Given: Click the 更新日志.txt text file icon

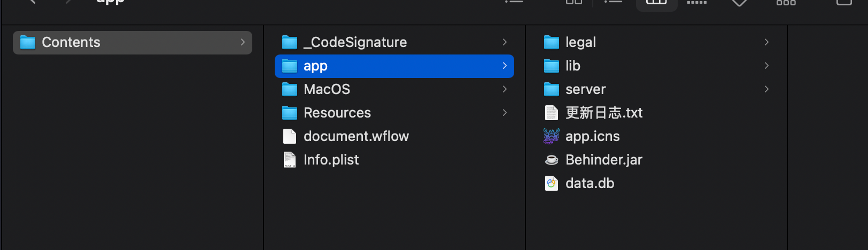Looking at the screenshot, I should point(552,113).
